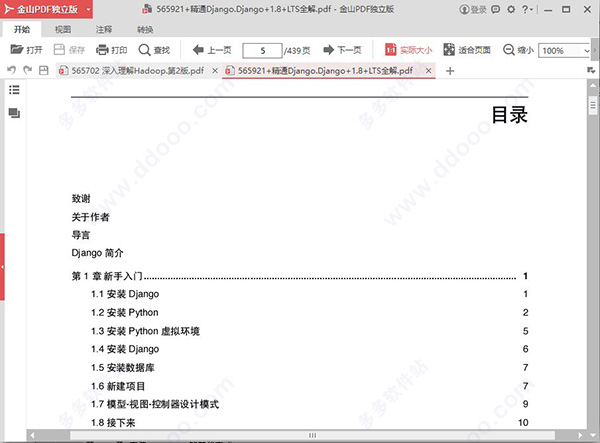
Task: Click the 登录 login icon
Action: point(473,9)
